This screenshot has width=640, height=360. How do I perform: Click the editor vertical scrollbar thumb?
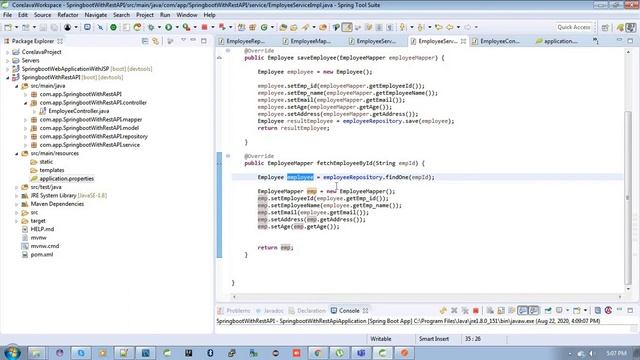tap(628, 198)
